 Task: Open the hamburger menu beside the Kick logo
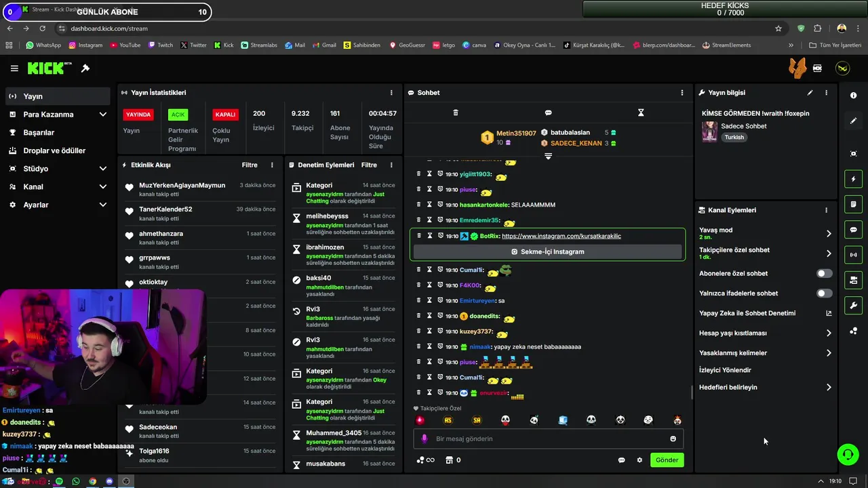14,68
